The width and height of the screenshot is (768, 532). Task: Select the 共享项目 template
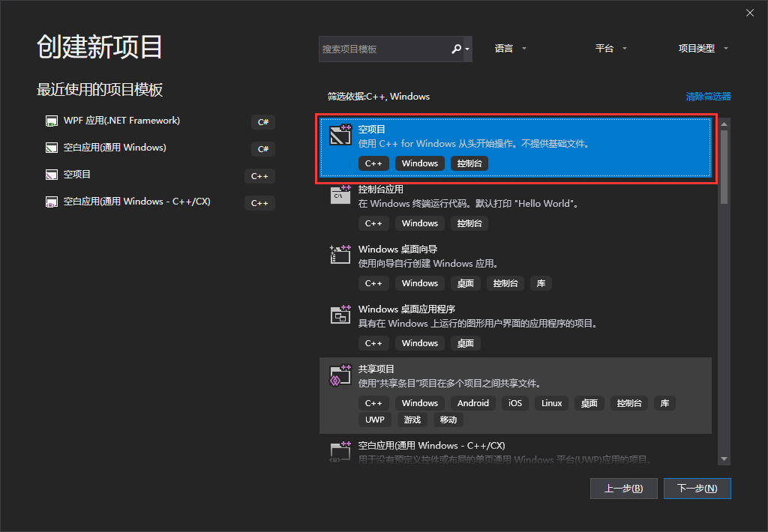[x=516, y=396]
